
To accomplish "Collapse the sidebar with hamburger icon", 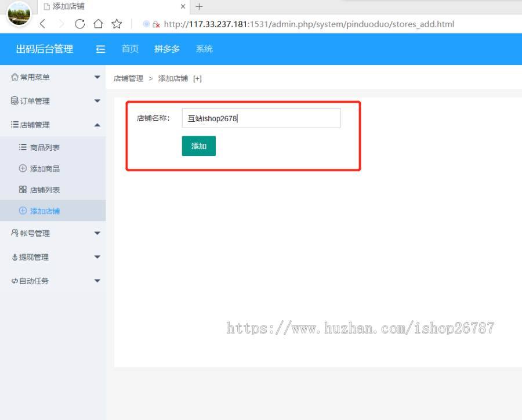I will (100, 49).
